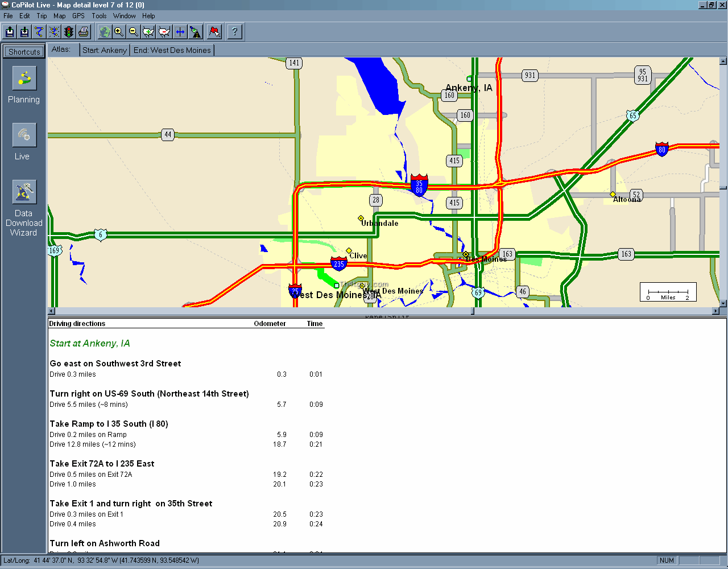
Task: Click the zigzag route icon in toolbar
Action: point(39,32)
